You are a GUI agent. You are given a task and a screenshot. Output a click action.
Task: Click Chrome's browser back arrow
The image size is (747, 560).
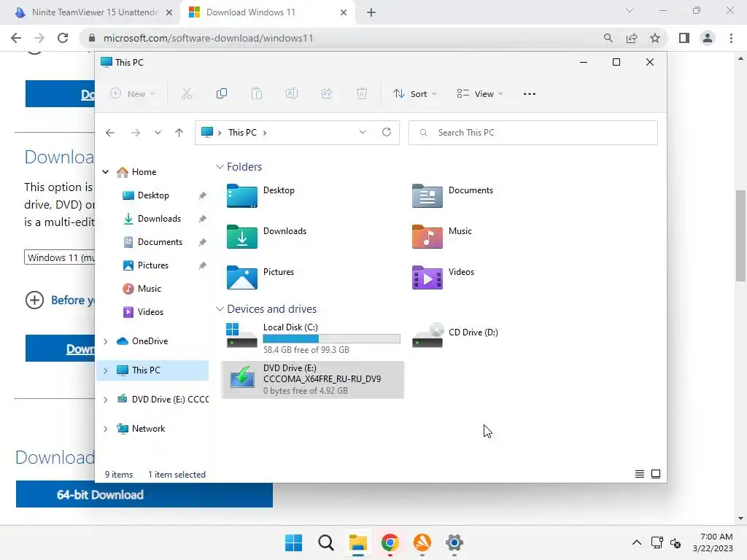coord(16,38)
